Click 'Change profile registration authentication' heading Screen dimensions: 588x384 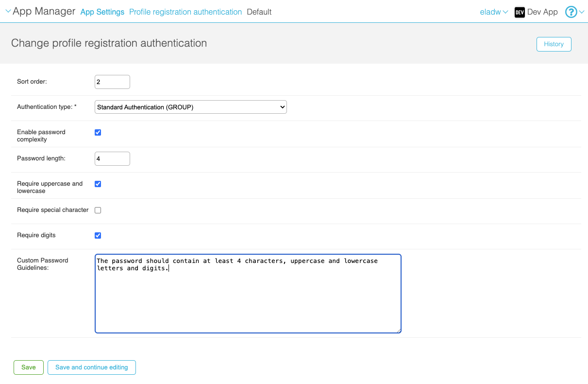pyautogui.click(x=109, y=43)
